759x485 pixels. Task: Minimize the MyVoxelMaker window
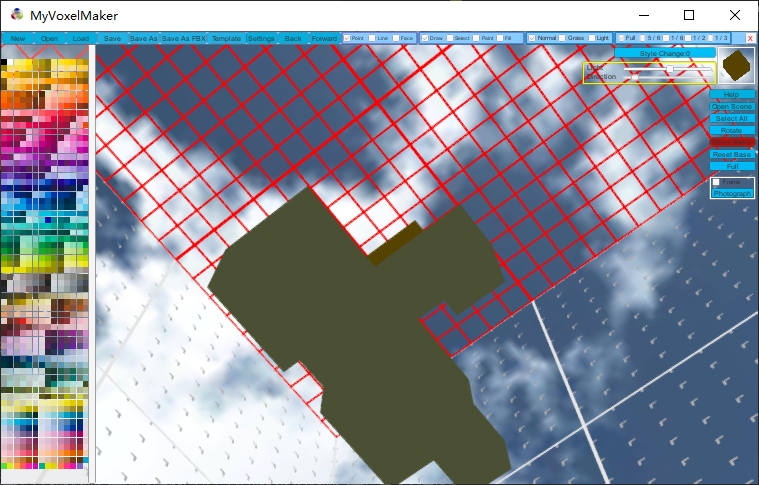coord(644,15)
